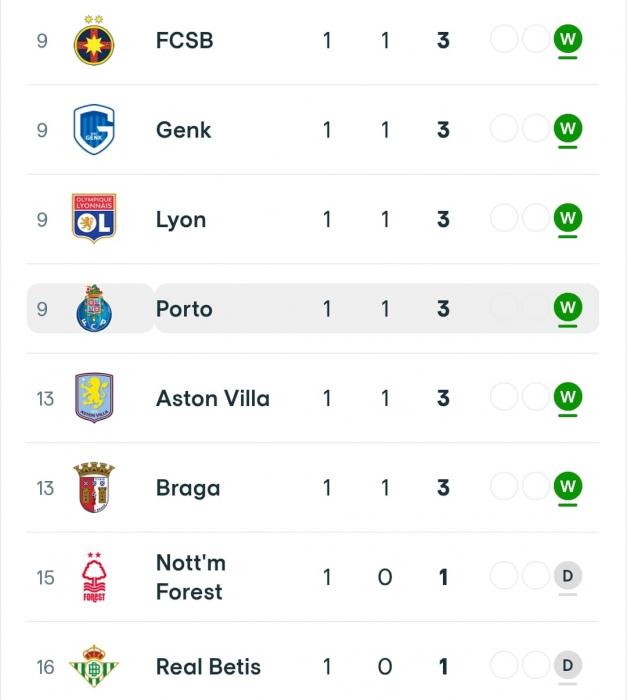The width and height of the screenshot is (627, 700).
Task: Select the Lyon club logo
Action: pos(94,218)
